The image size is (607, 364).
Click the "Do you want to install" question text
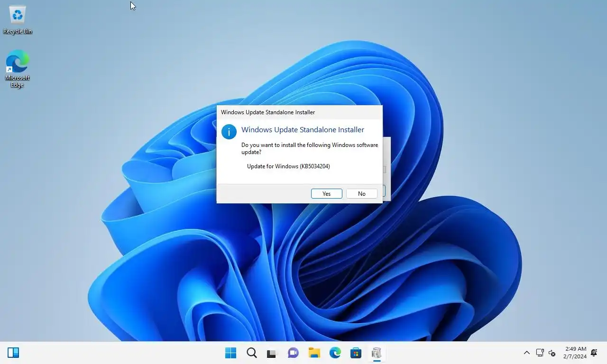tap(310, 148)
